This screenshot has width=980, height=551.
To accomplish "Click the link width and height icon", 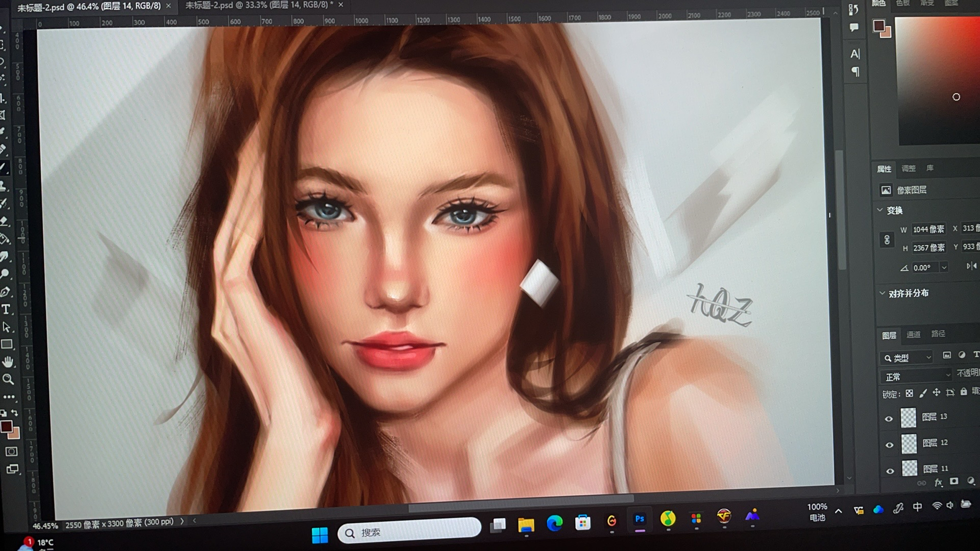I will pyautogui.click(x=887, y=240).
